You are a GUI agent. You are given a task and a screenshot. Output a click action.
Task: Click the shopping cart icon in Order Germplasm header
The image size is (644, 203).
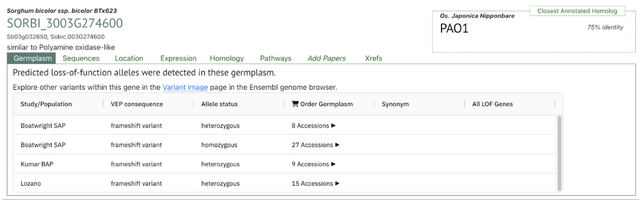click(x=295, y=104)
